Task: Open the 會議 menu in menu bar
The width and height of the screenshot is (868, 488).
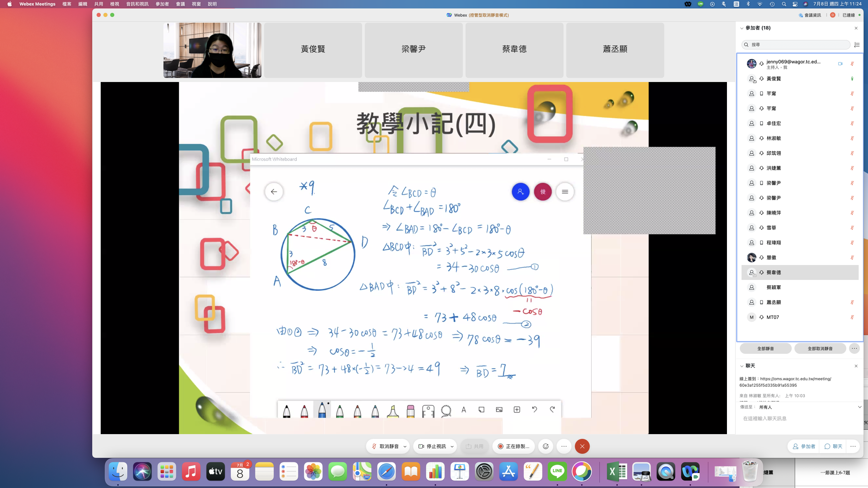Action: [180, 4]
